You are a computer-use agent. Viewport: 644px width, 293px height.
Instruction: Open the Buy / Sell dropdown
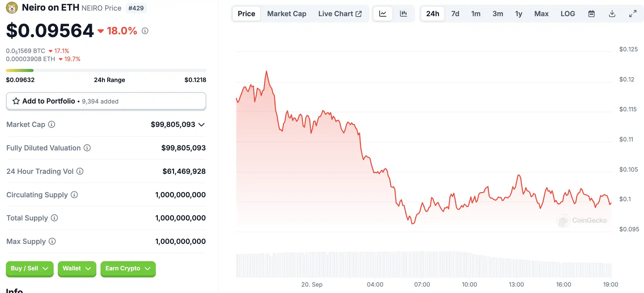pyautogui.click(x=30, y=269)
